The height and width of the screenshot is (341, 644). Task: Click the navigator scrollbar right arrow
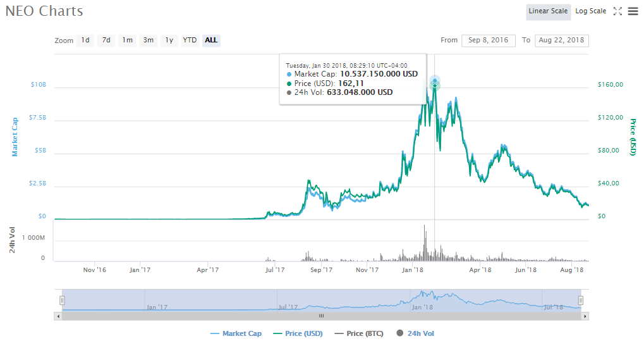tap(585, 316)
